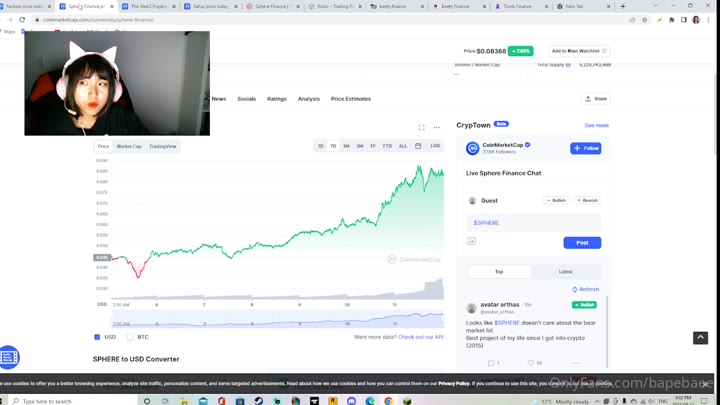The width and height of the screenshot is (720, 405).
Task: Toggle the LOG scale on chart
Action: [435, 146]
